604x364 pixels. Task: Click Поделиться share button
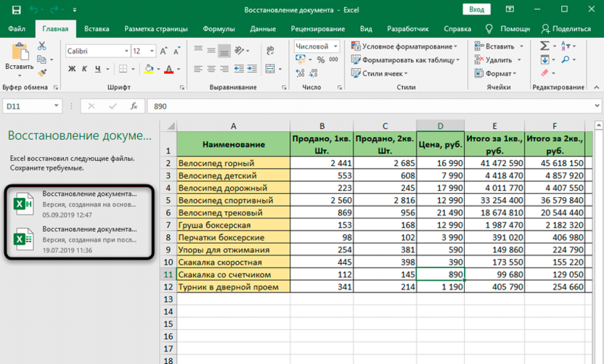coord(566,29)
